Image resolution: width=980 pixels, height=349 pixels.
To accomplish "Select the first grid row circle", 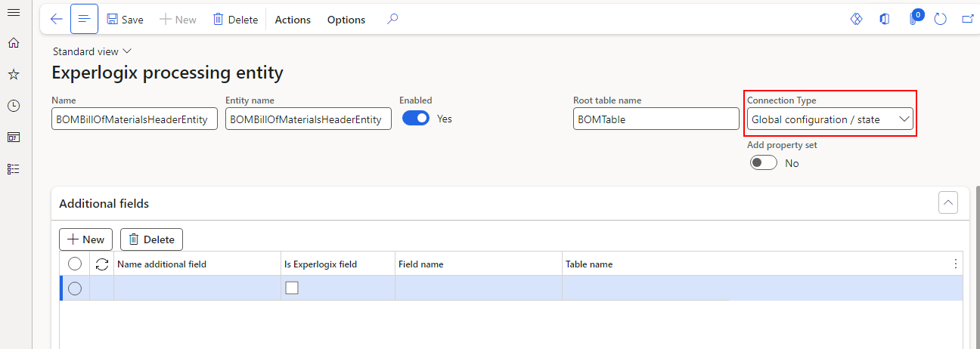I will tap(75, 288).
